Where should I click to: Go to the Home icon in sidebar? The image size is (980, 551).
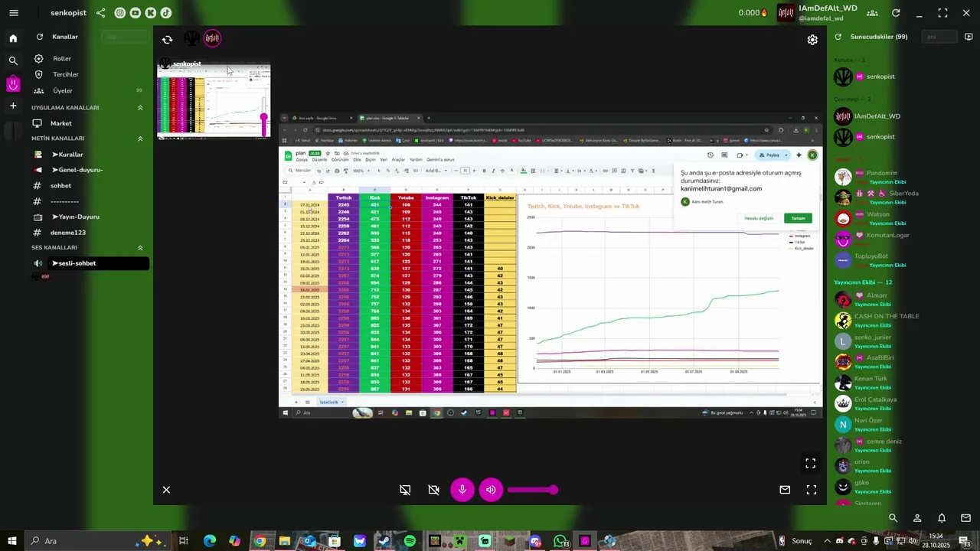pos(13,38)
